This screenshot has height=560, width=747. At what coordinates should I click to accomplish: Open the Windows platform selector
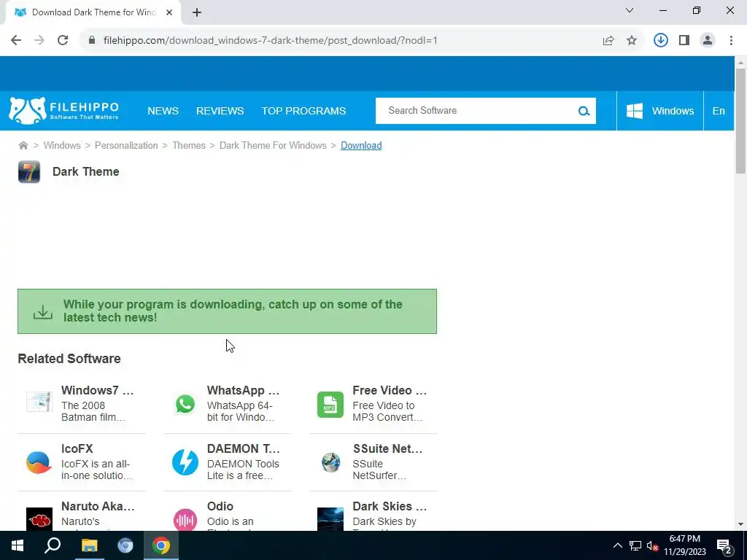[x=659, y=111]
